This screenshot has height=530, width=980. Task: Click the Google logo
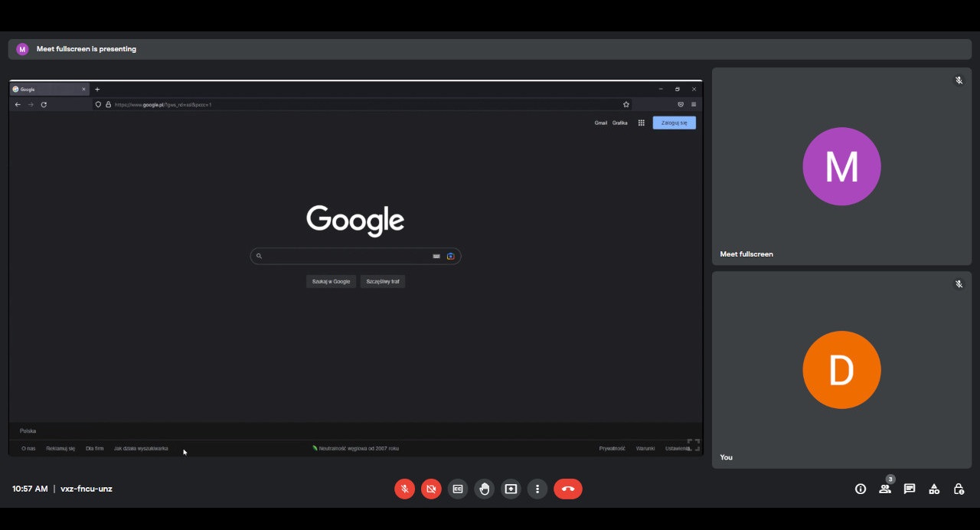(x=355, y=221)
